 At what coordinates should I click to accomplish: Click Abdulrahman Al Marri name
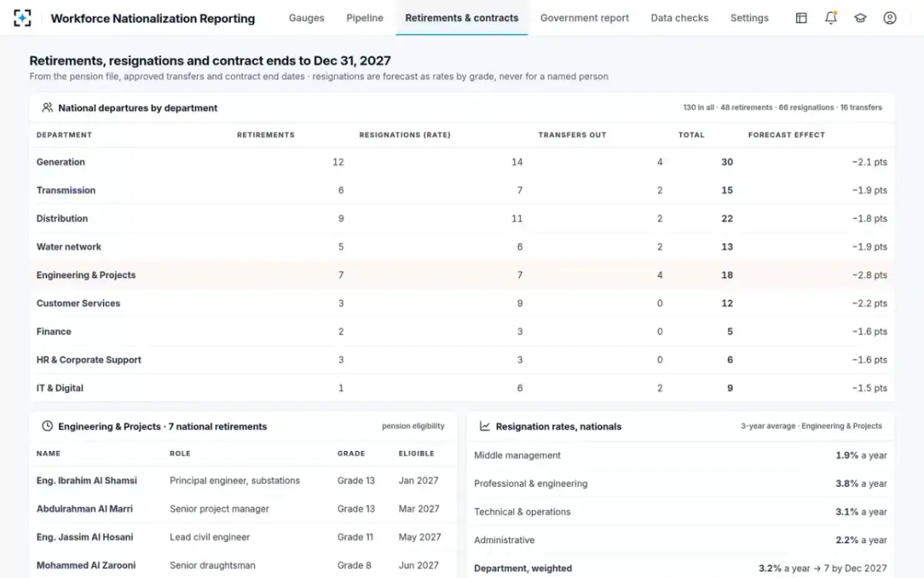[85, 509]
